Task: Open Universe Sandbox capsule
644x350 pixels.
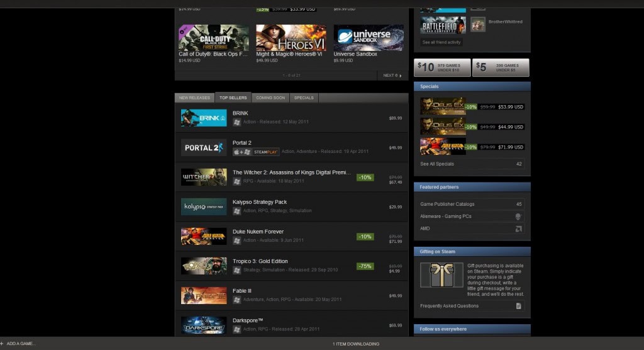Action: click(369, 38)
